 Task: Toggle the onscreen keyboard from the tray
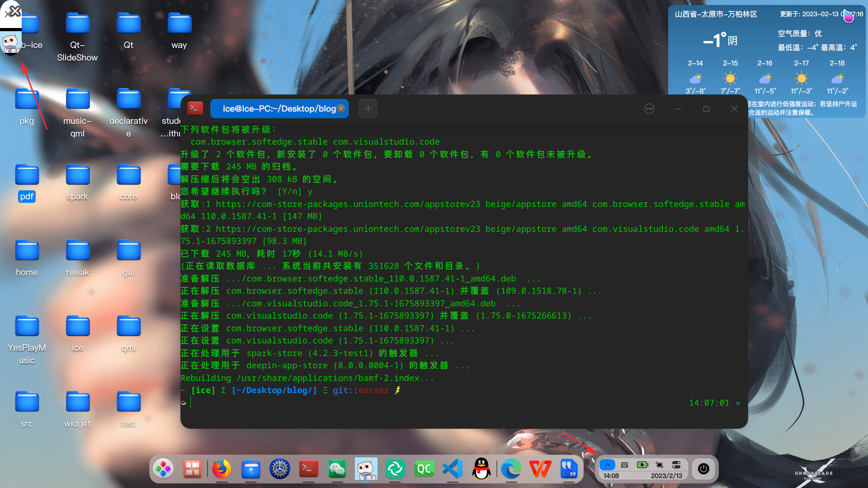(624, 465)
